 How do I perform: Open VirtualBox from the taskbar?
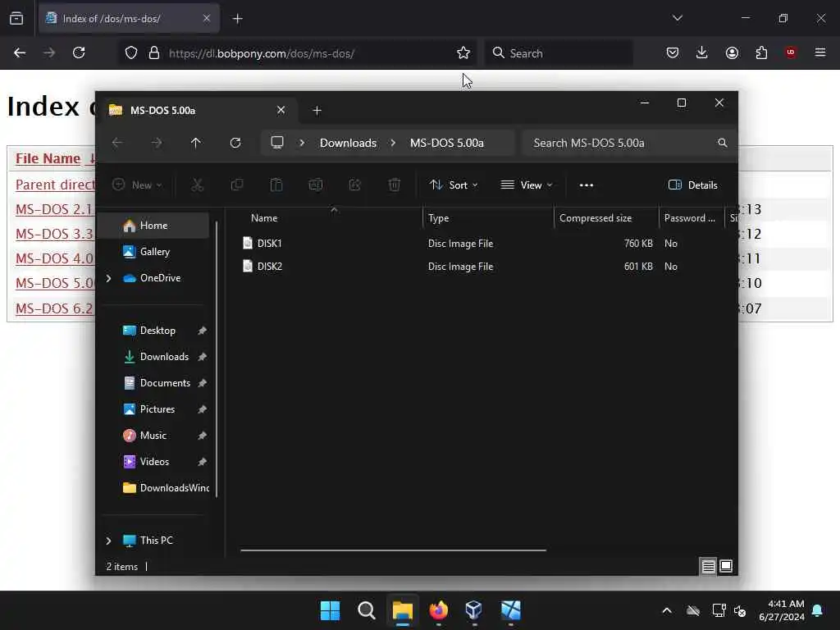(475, 610)
